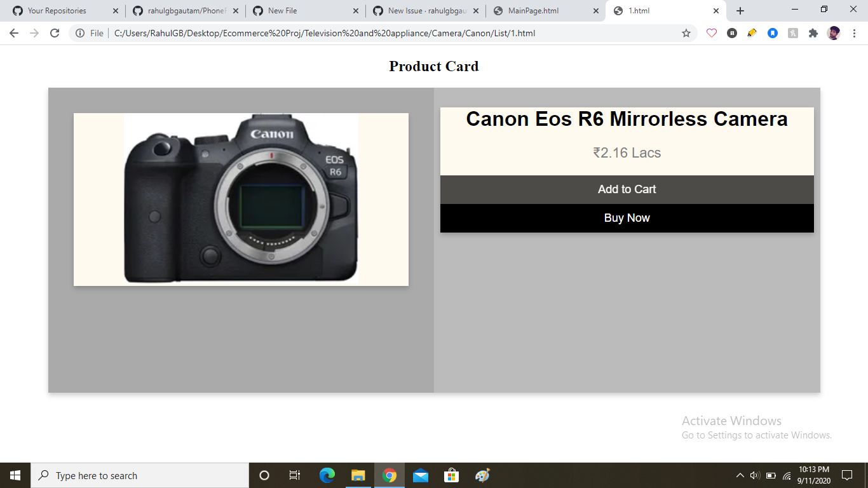Check battery status in the tray
The image size is (868, 488).
click(x=771, y=475)
